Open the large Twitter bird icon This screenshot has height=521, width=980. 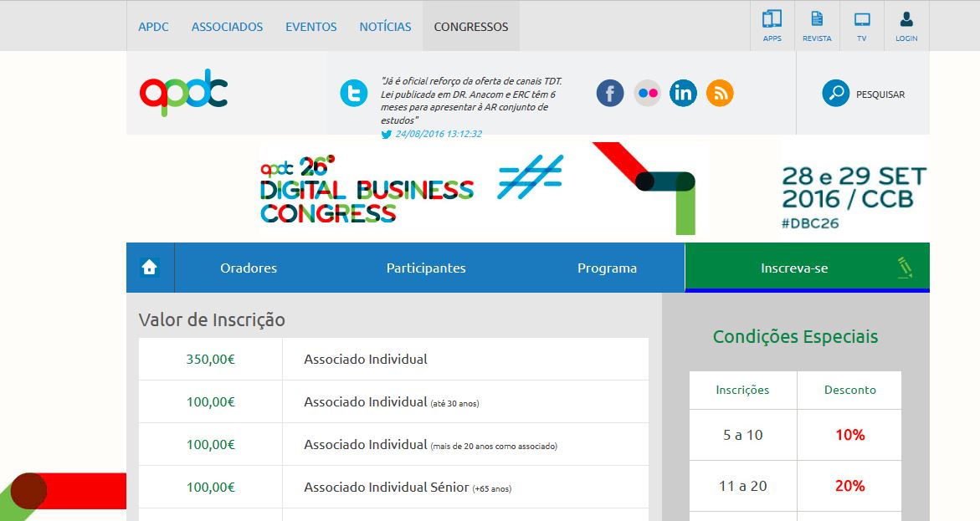point(354,93)
